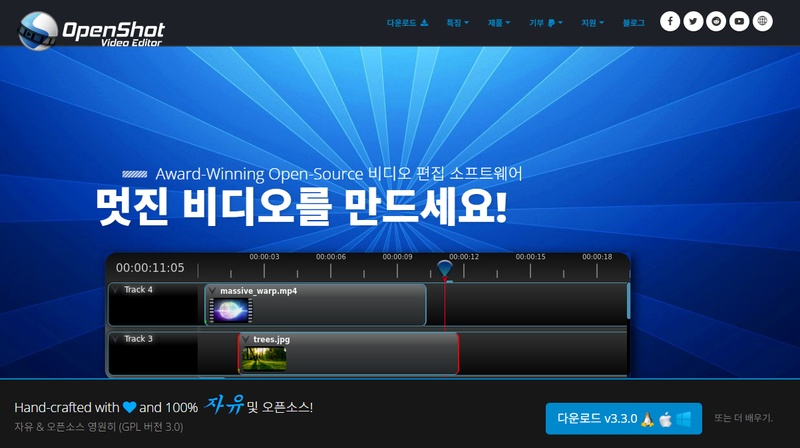This screenshot has width=800, height=448.
Task: Open the massive_warp.mp4 clip menu arrow
Action: (x=212, y=291)
